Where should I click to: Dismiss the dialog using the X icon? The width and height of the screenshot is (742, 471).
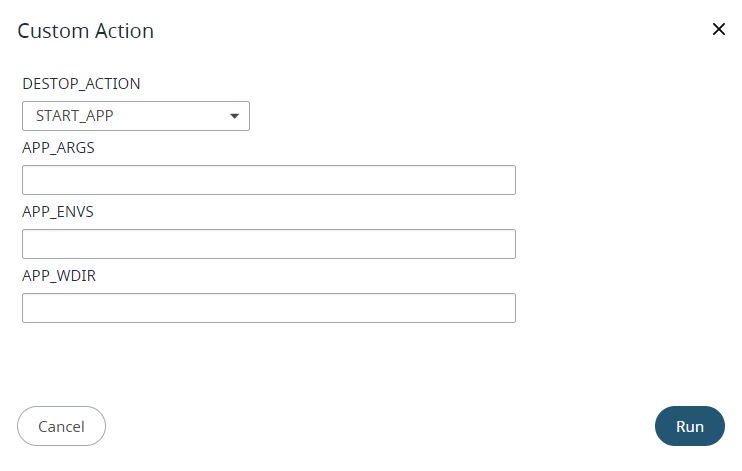pos(718,29)
